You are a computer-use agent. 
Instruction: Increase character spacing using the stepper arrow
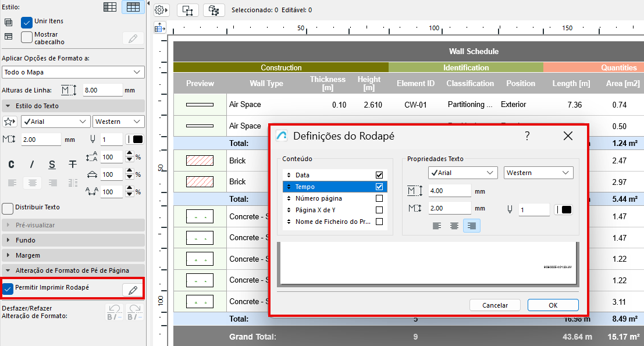pyautogui.click(x=129, y=188)
